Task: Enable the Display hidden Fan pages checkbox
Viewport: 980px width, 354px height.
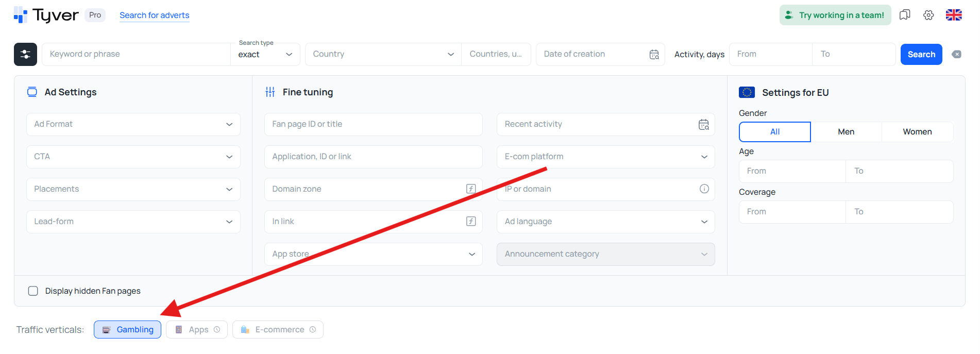Action: 33,291
